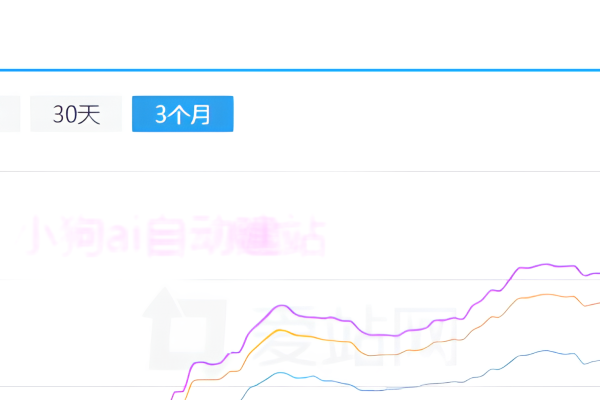Select the 3个月 time range tab
This screenshot has width=600, height=400.
point(182,114)
